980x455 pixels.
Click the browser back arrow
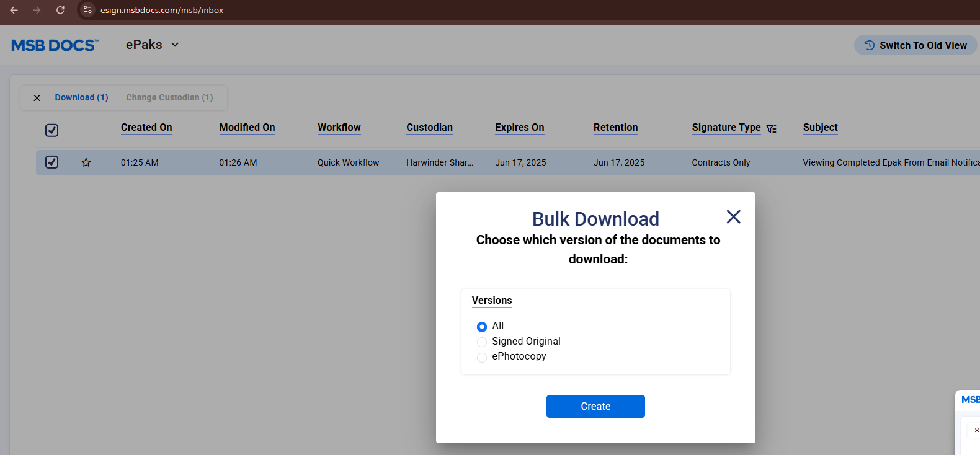[14, 10]
